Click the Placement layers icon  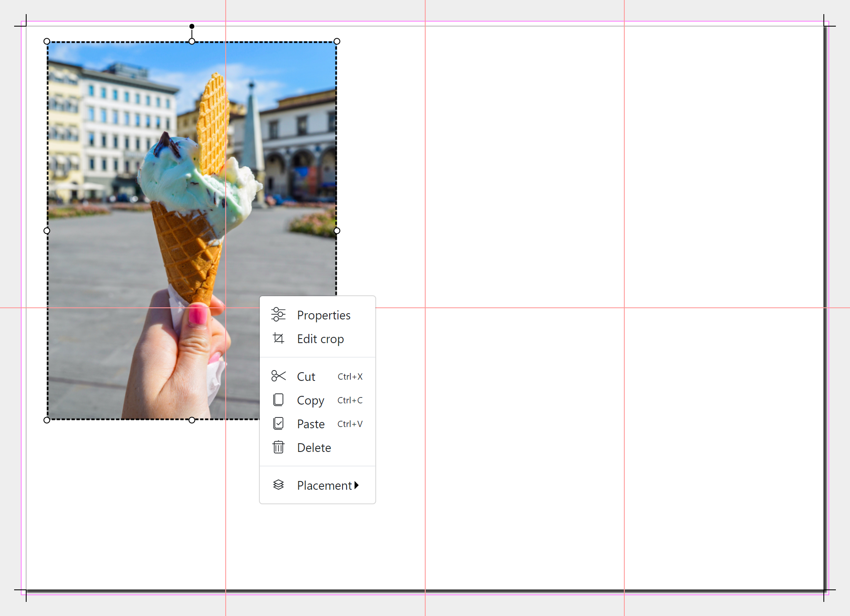tap(278, 485)
